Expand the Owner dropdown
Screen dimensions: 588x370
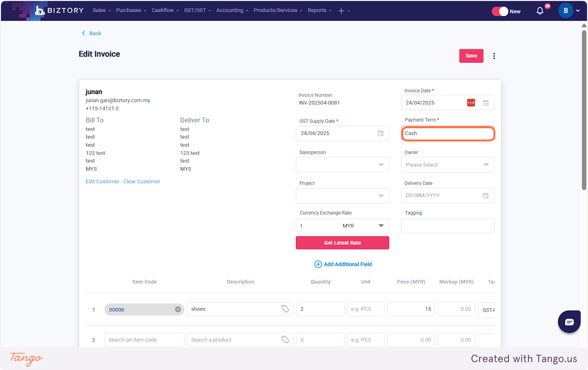point(486,165)
